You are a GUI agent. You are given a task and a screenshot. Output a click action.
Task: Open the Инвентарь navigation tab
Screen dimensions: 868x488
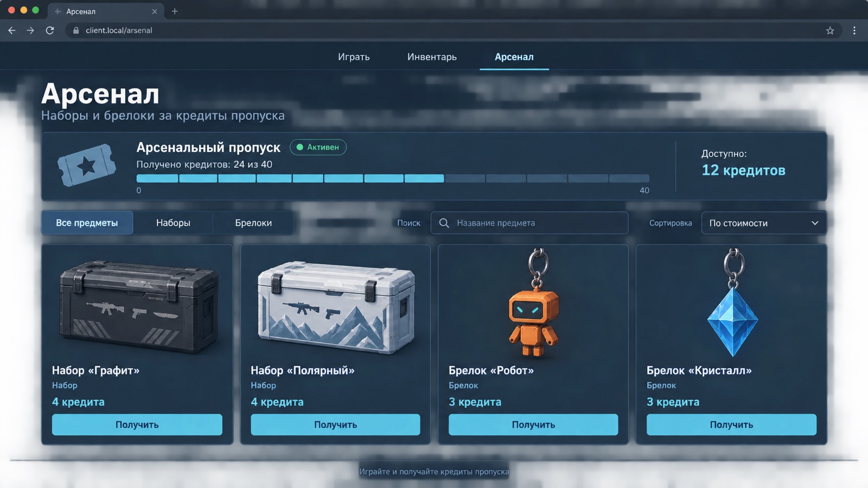pos(432,57)
